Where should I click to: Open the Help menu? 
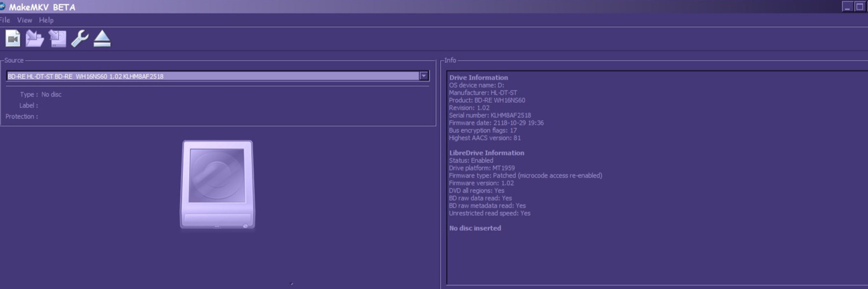46,20
